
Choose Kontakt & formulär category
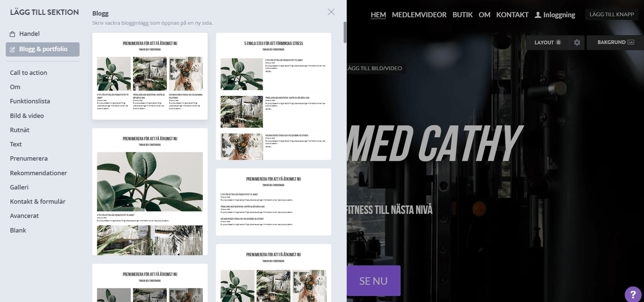pyautogui.click(x=38, y=202)
